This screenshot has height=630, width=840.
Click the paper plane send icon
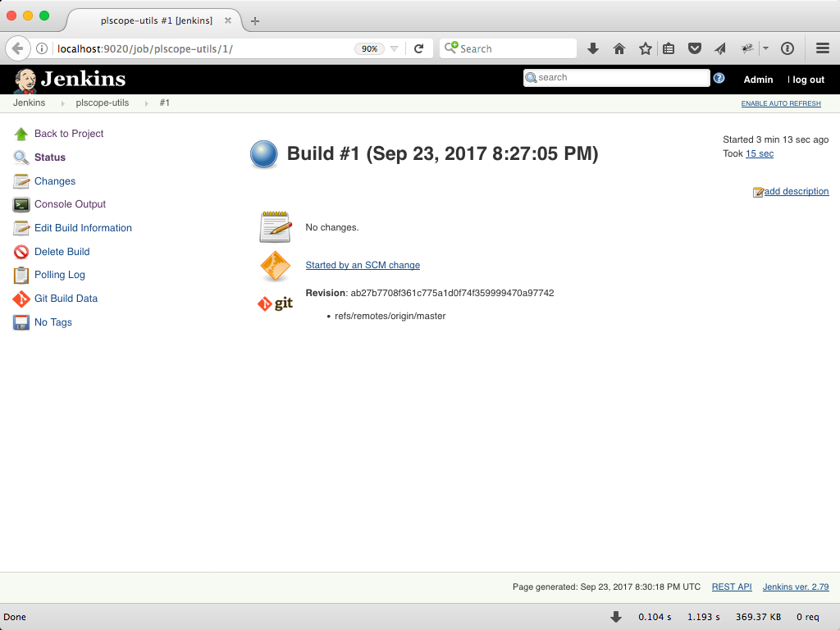(x=720, y=48)
